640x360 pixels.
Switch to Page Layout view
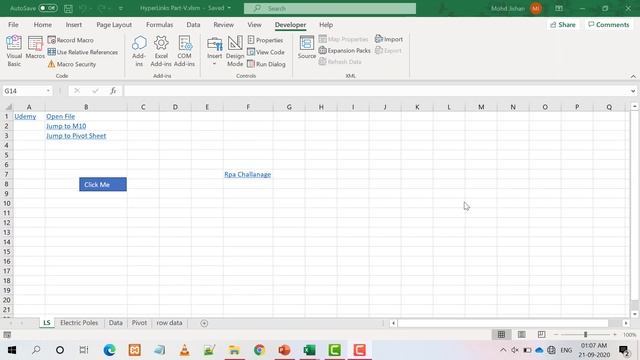tap(522, 335)
